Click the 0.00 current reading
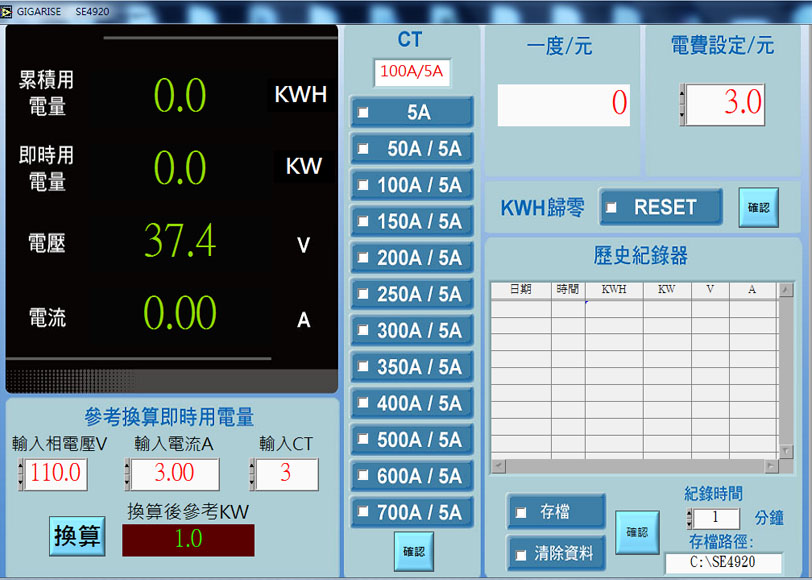 point(180,313)
